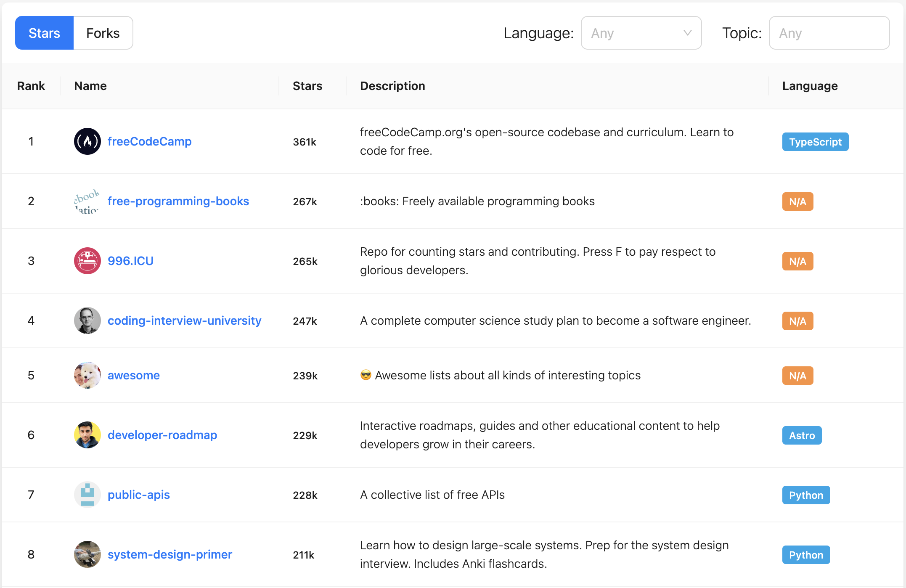Click the red 996.ICU avatar icon
Image resolution: width=906 pixels, height=588 pixels.
[87, 261]
